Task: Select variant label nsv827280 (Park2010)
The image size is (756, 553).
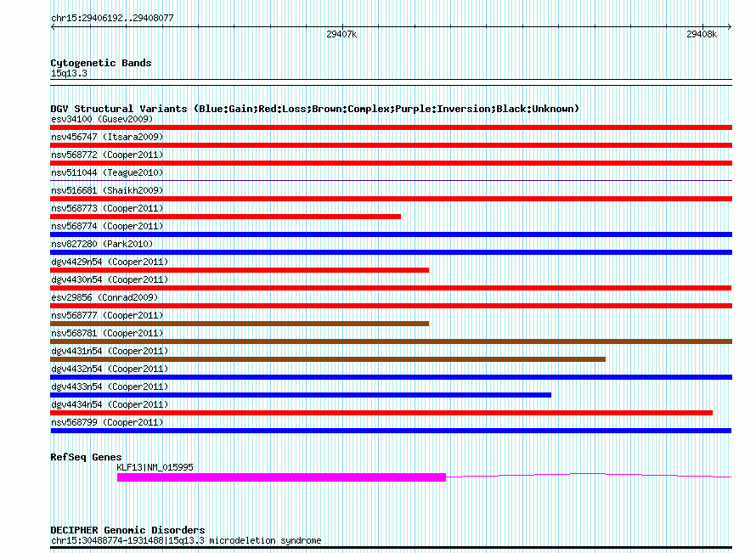Action: [x=102, y=244]
